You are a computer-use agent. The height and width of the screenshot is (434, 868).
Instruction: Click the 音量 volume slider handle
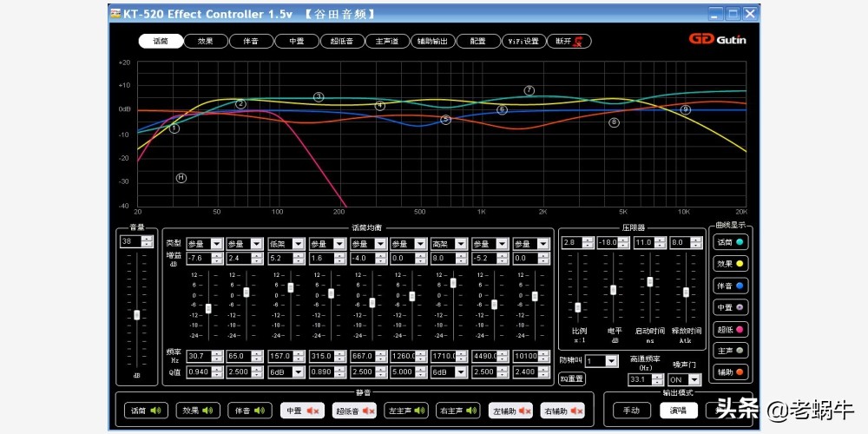[x=137, y=314]
